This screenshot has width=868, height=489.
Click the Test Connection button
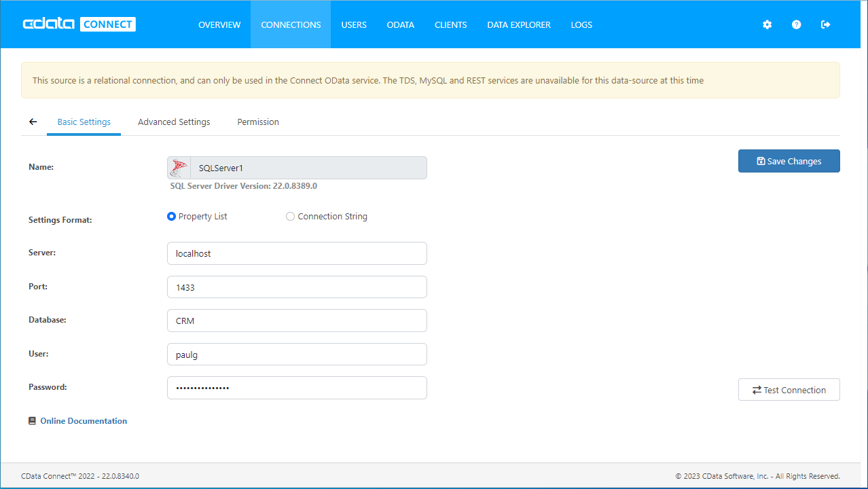point(789,390)
